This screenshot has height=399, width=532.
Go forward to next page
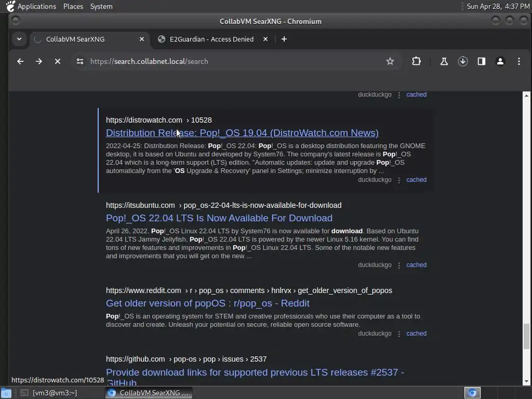39,61
